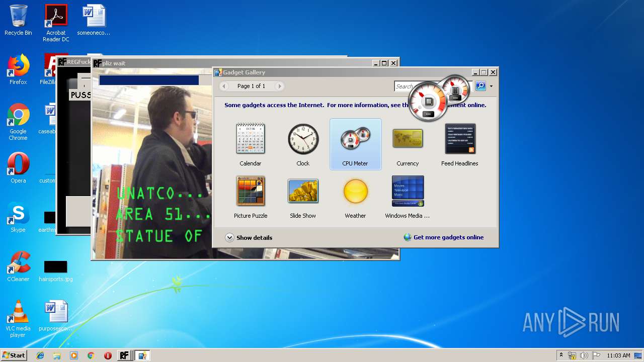Select purposesco Word document on desktop
Viewport: 644px width, 362px height.
pos(55,316)
